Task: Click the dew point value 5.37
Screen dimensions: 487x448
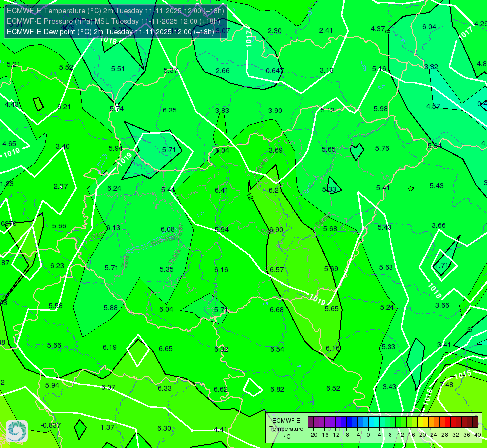Action: click(171, 70)
